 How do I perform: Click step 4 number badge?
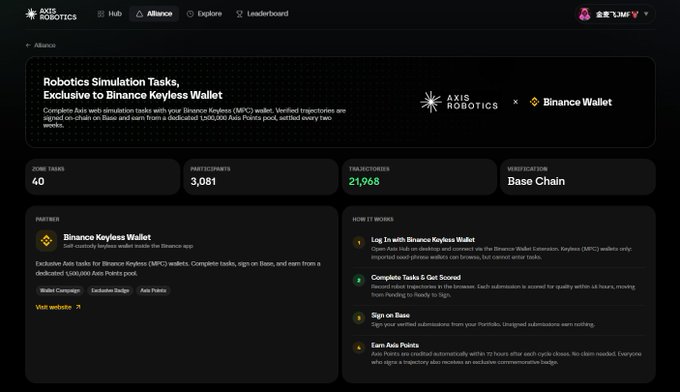(x=359, y=348)
